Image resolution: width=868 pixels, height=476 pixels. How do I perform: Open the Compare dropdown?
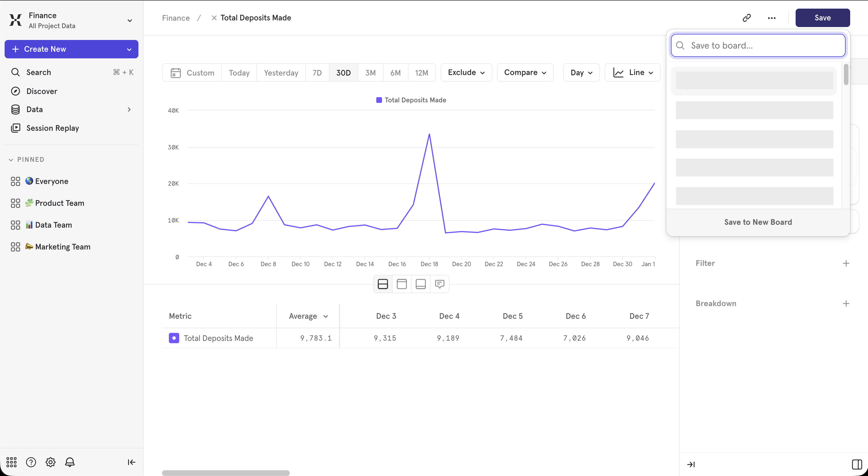[525, 72]
